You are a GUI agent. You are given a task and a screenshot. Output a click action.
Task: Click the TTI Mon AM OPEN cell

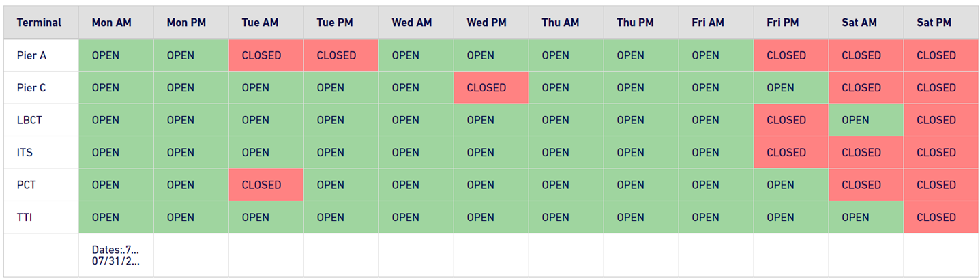pos(116,218)
